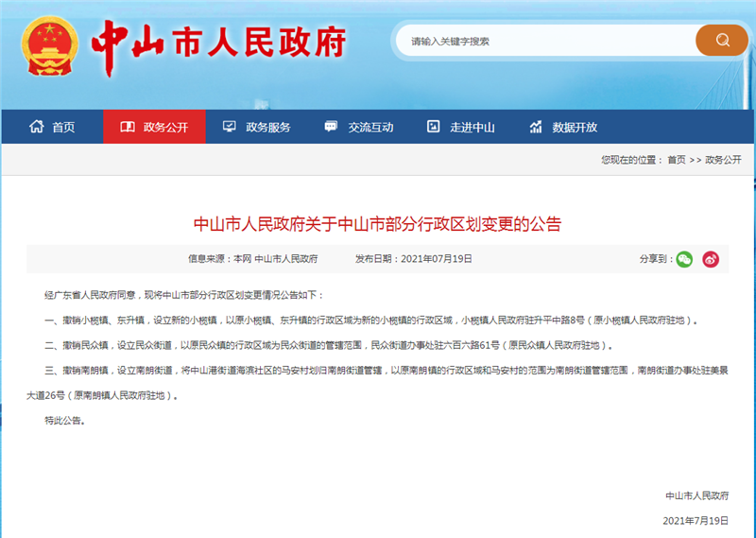The height and width of the screenshot is (538, 756).
Task: Click the monitor icon beside 政务服务
Action: coord(229,127)
